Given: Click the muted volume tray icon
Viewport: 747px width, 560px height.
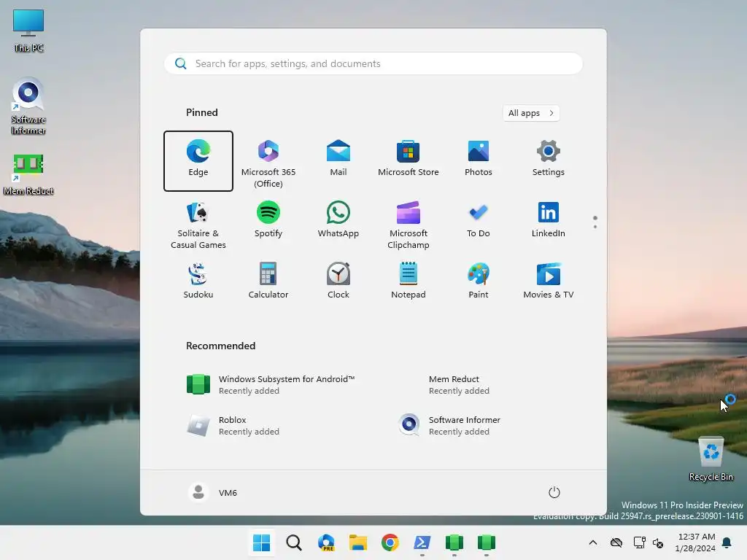Looking at the screenshot, I should coord(659,542).
